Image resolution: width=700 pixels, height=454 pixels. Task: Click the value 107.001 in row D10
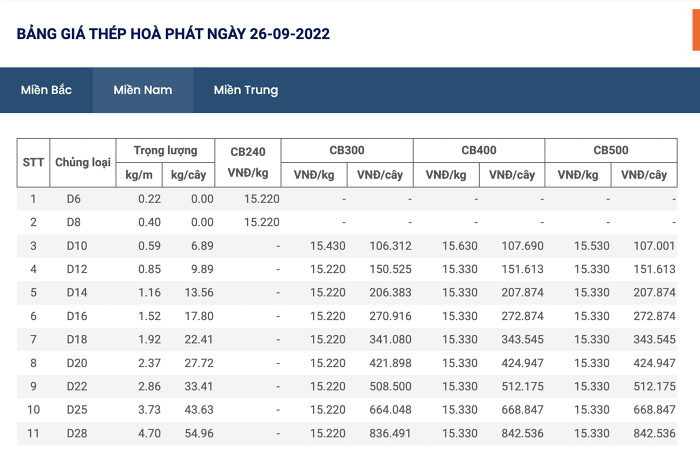click(x=654, y=246)
